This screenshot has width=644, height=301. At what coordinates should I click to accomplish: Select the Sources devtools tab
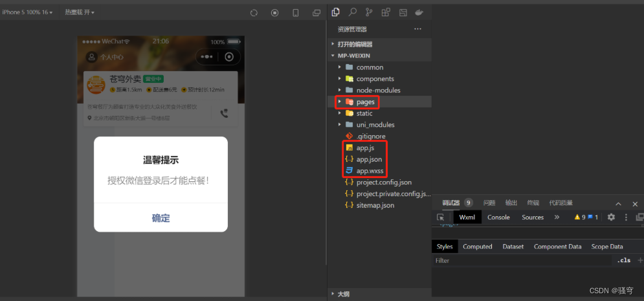coord(533,217)
